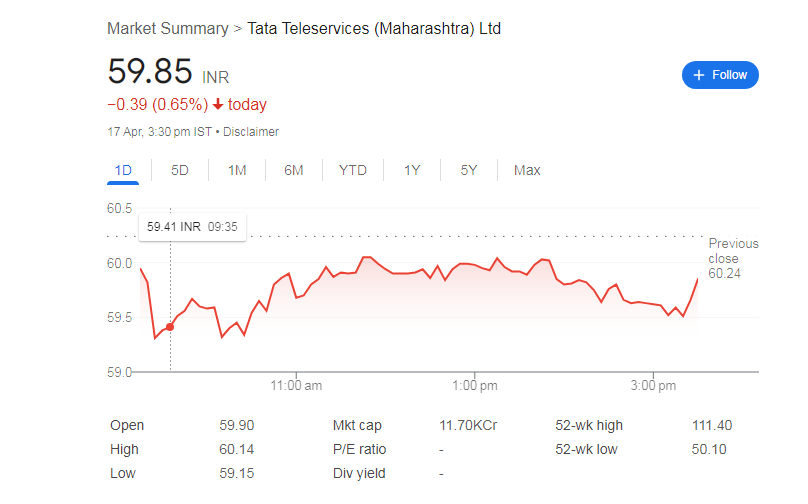
Task: Select the YTD tab
Action: tap(352, 170)
